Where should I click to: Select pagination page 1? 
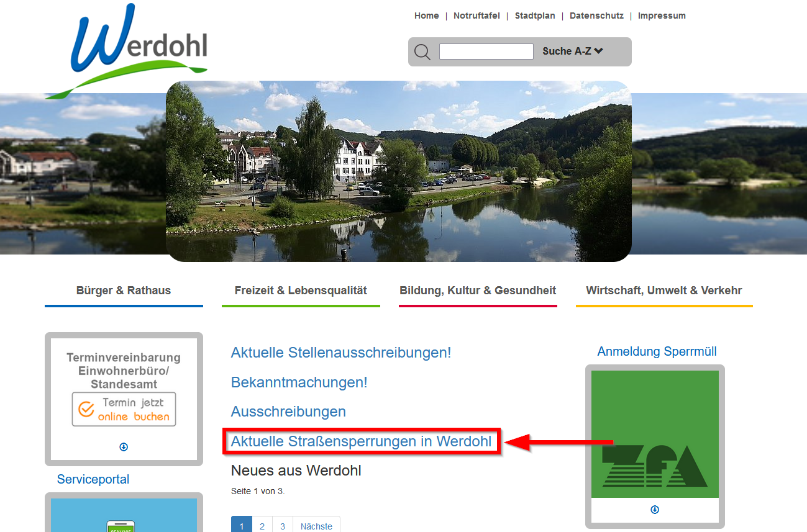pos(242,526)
